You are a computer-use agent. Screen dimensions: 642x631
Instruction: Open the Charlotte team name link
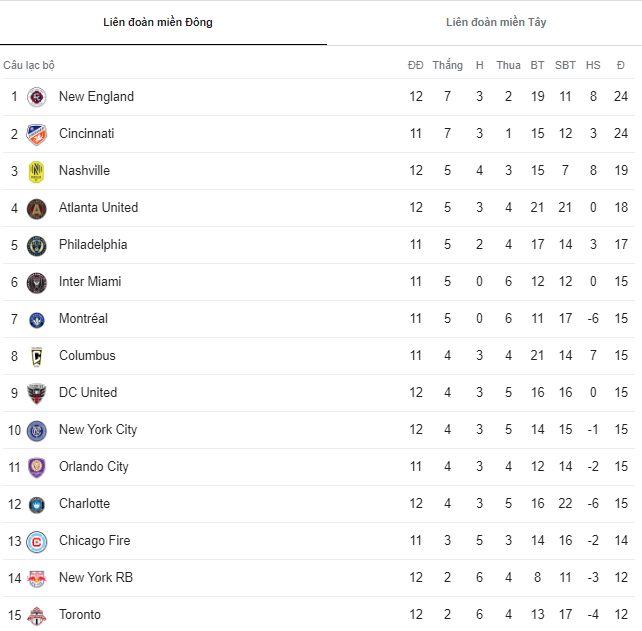coord(84,504)
